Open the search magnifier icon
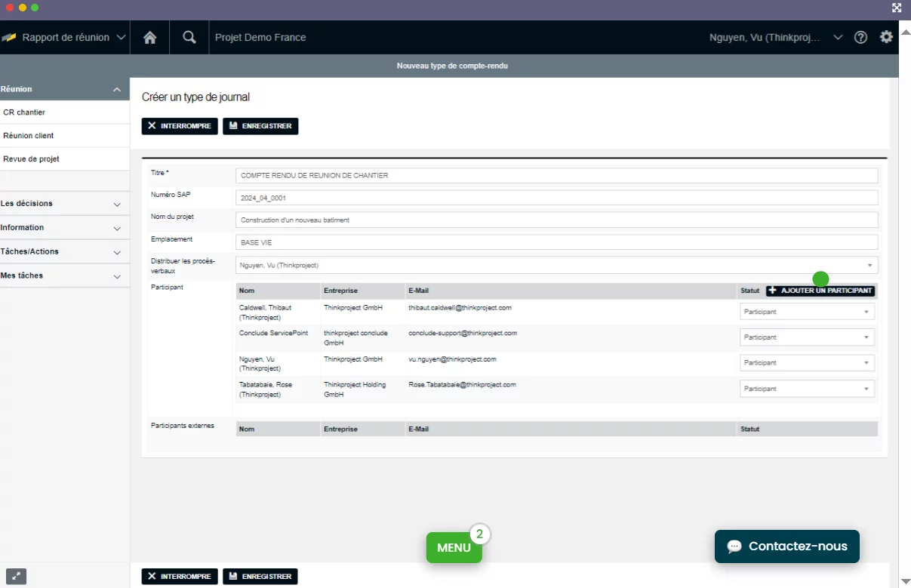Image resolution: width=911 pixels, height=588 pixels. (189, 38)
